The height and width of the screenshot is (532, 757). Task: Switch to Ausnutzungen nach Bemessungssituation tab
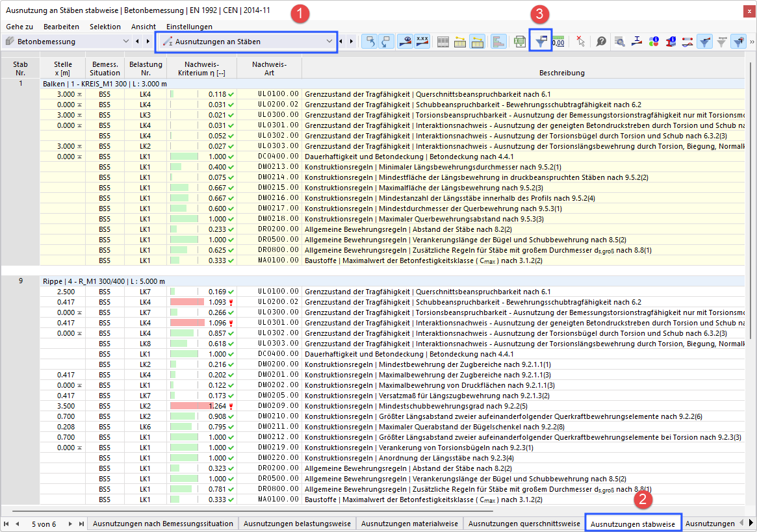coord(162,524)
